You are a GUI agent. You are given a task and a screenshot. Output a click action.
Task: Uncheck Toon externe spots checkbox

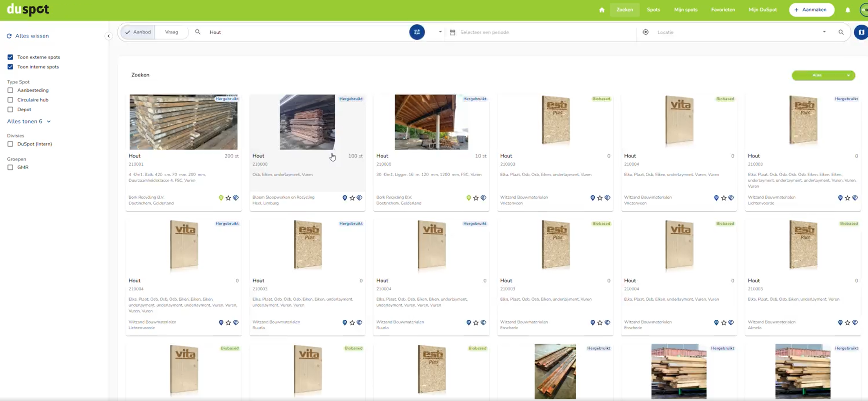(x=10, y=57)
